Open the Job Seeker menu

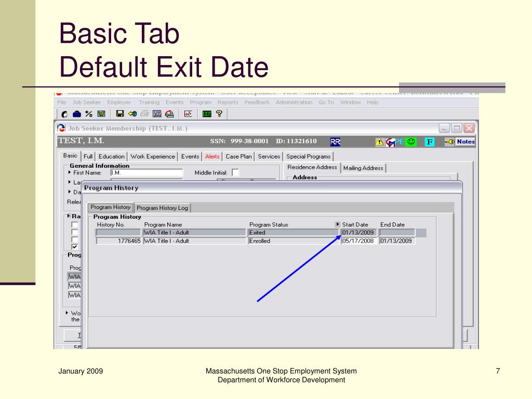(86, 102)
